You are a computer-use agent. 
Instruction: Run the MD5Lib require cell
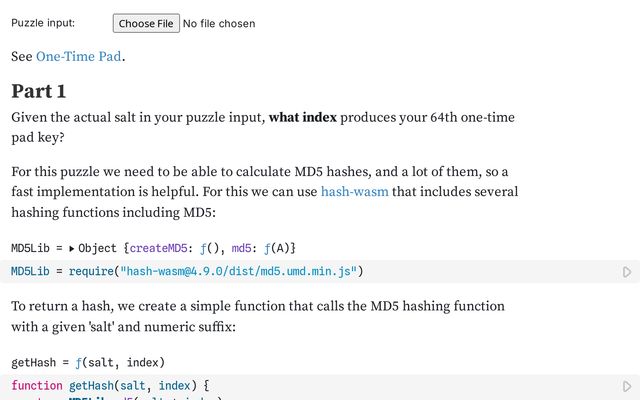point(627,272)
